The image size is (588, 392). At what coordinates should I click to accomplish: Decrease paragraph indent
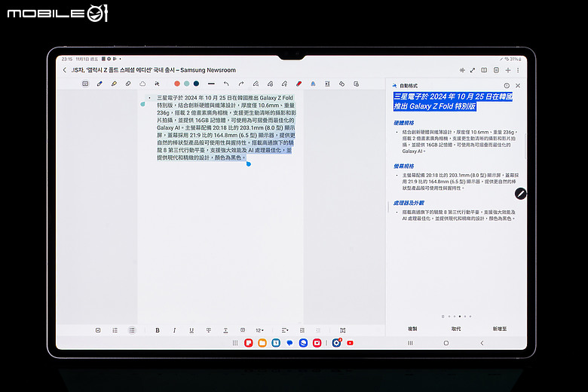click(x=318, y=330)
